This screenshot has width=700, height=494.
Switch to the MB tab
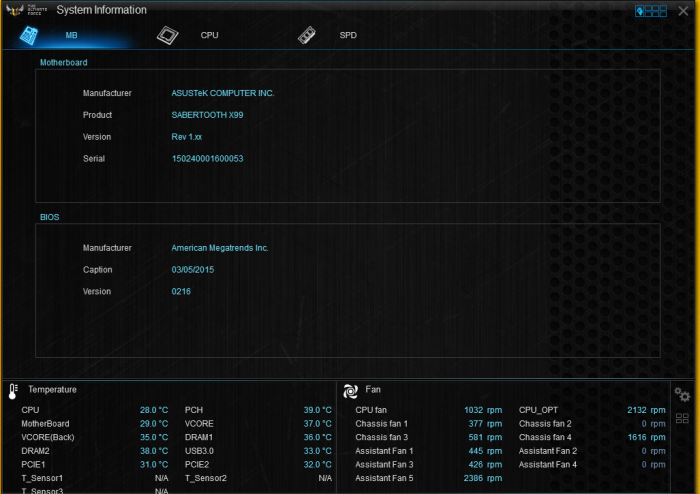[71, 35]
